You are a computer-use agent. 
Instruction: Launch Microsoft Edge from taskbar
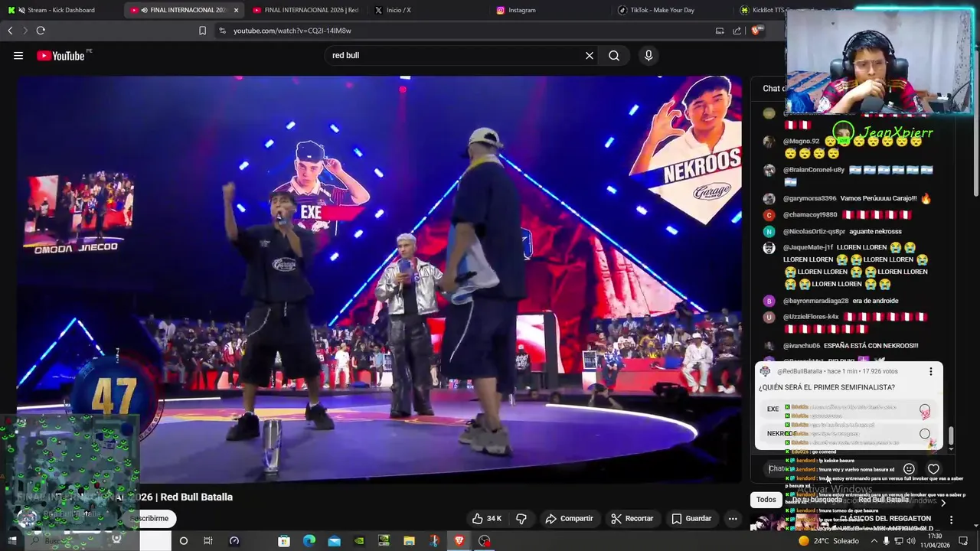point(309,541)
